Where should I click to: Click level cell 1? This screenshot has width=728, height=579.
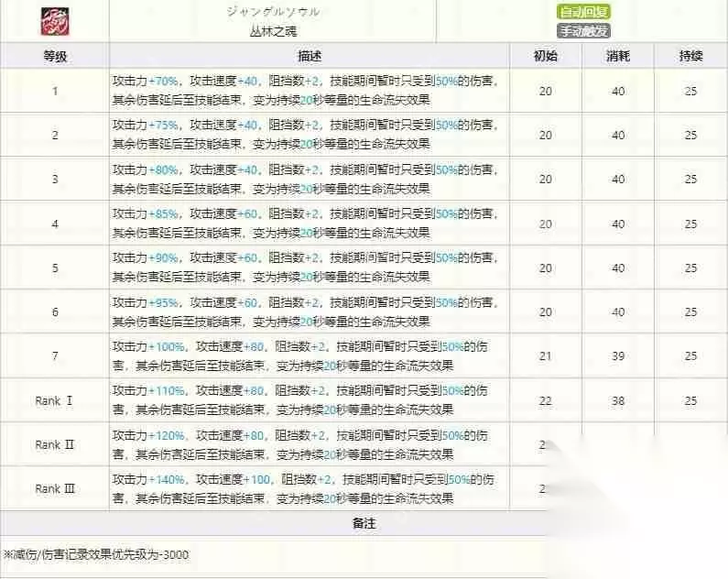(55, 91)
